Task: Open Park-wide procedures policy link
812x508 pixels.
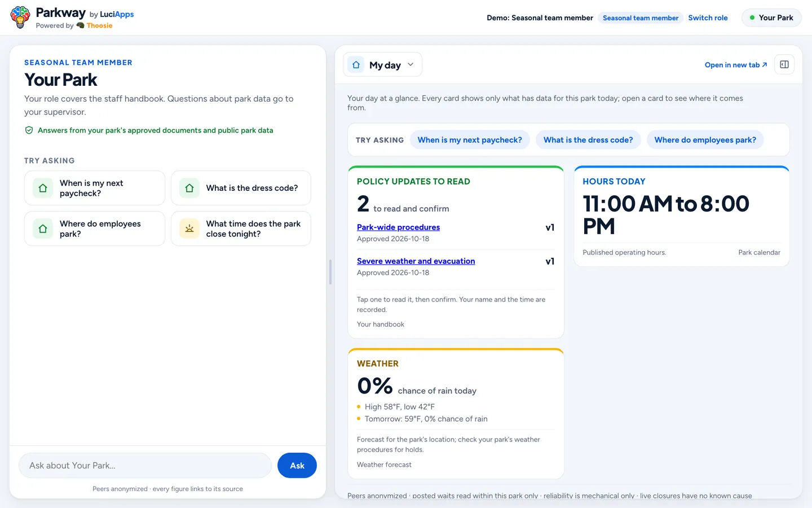Action: pyautogui.click(x=398, y=227)
